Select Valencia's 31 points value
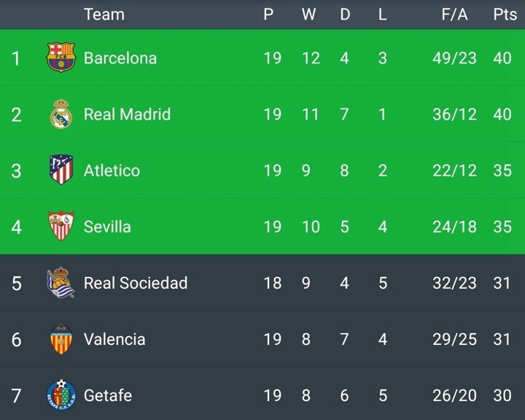The width and height of the screenshot is (525, 420). click(x=502, y=339)
